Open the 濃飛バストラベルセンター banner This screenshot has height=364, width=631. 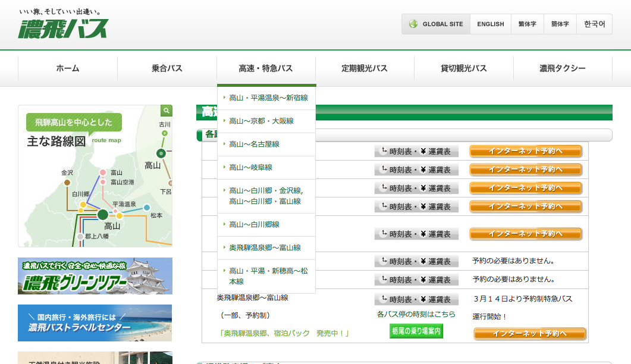(x=95, y=323)
